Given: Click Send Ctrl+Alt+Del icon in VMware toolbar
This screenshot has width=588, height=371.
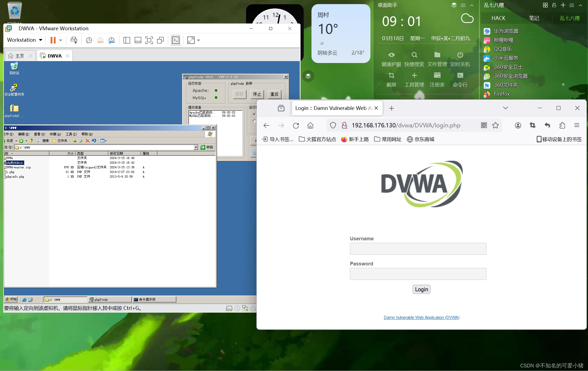Looking at the screenshot, I should pos(74,40).
